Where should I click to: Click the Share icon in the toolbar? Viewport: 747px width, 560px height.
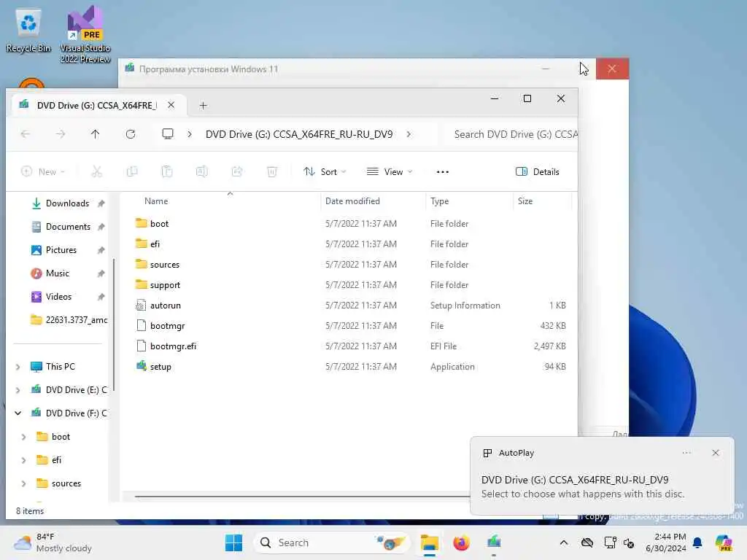pos(237,171)
